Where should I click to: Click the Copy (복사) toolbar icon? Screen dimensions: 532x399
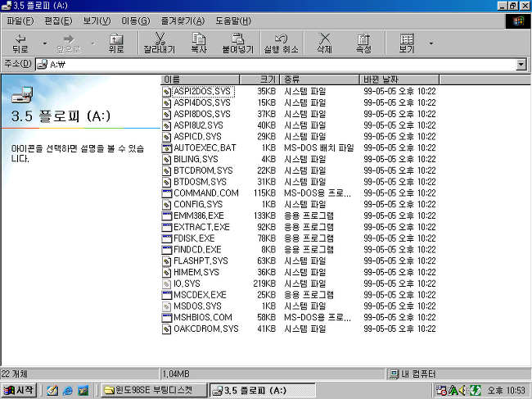pos(199,39)
